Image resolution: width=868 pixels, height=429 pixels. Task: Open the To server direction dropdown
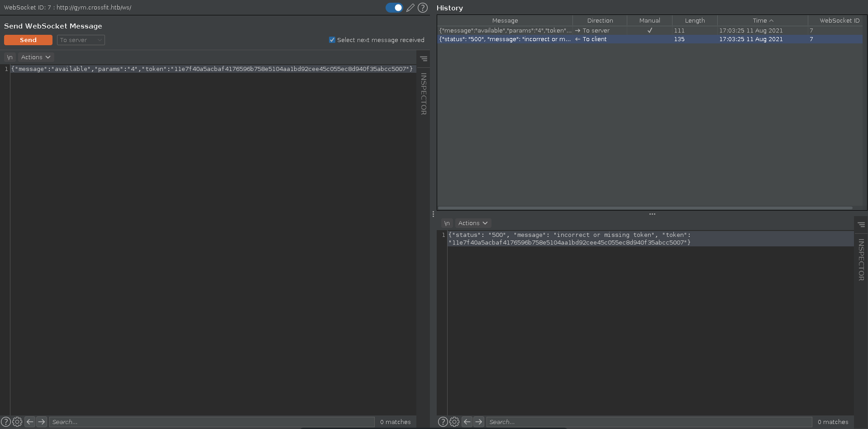point(81,40)
